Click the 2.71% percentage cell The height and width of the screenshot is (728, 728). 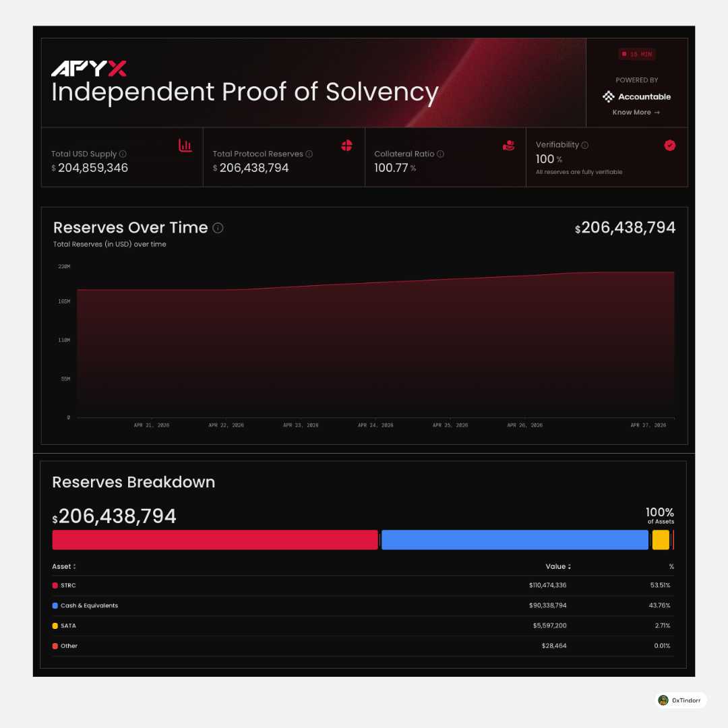[662, 626]
